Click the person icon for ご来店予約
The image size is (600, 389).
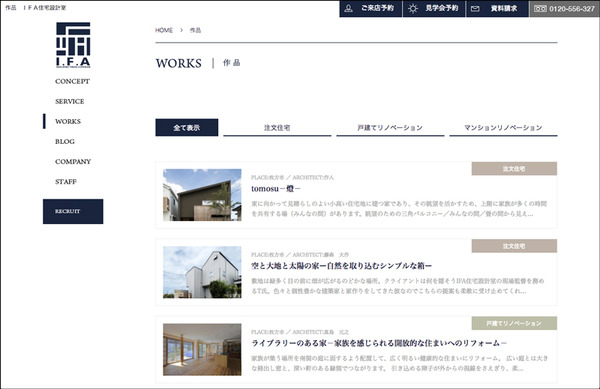348,8
